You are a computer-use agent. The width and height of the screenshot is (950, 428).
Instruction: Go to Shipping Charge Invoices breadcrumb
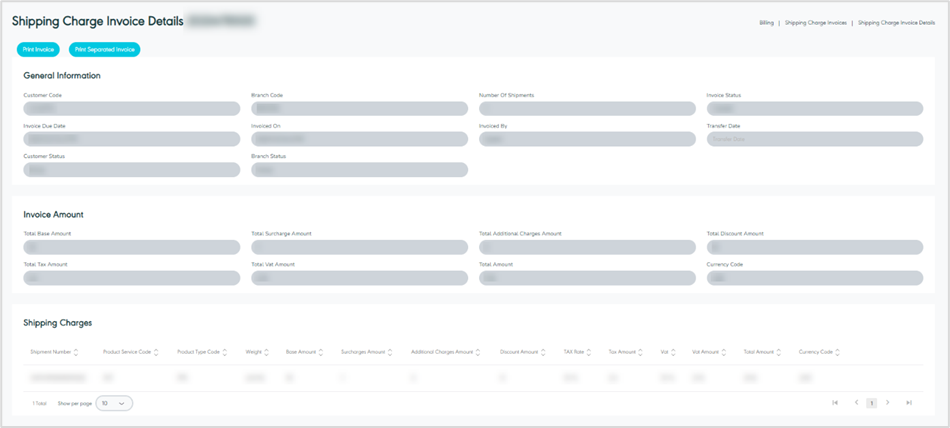[814, 21]
